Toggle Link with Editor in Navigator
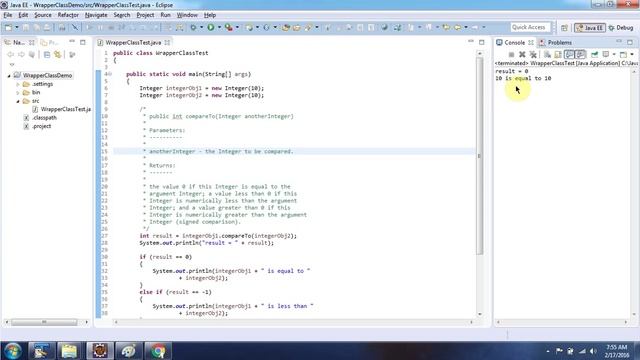640x360 pixels. [x=58, y=55]
